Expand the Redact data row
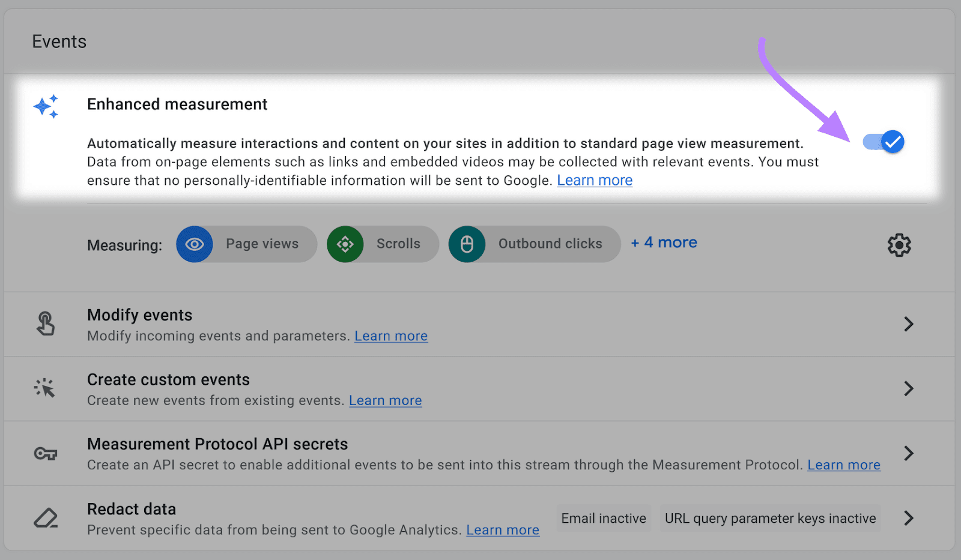This screenshot has height=560, width=961. tap(909, 518)
